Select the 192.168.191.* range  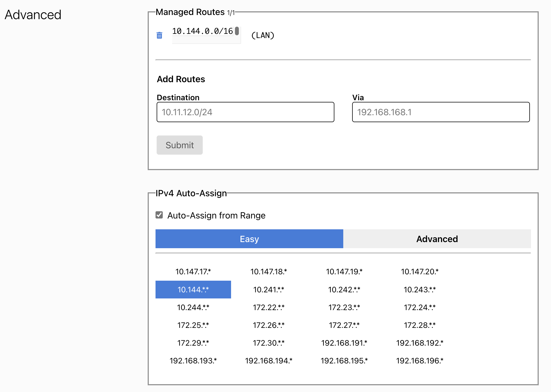[x=344, y=343]
